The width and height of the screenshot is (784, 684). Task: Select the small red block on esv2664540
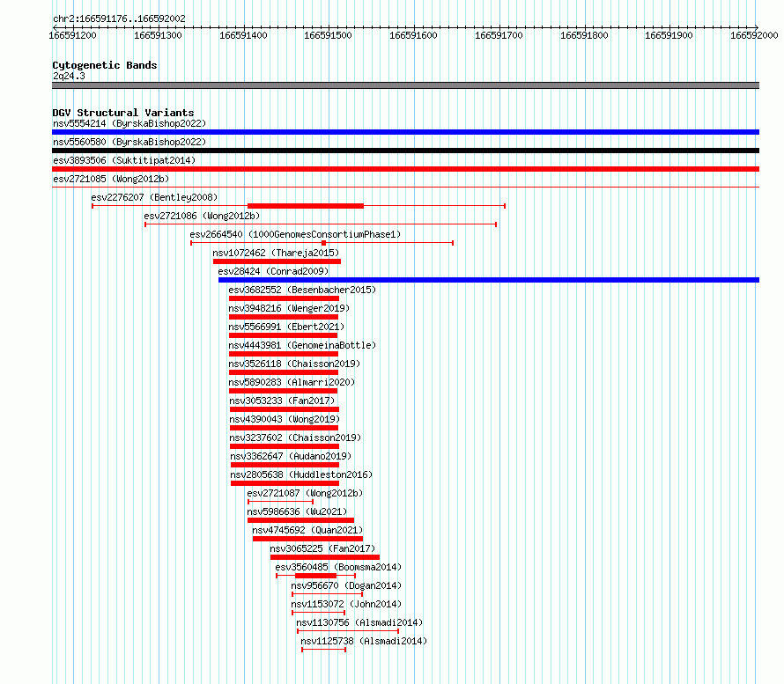(x=323, y=243)
